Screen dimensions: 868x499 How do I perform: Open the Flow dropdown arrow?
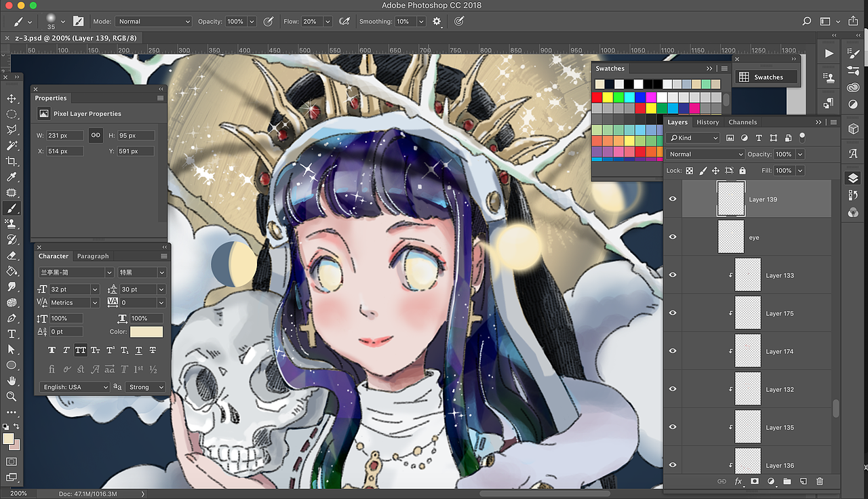pos(329,22)
